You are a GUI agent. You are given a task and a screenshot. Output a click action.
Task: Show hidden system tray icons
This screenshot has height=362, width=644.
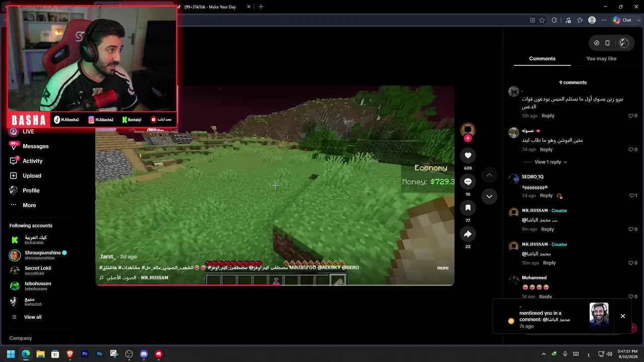point(543,354)
